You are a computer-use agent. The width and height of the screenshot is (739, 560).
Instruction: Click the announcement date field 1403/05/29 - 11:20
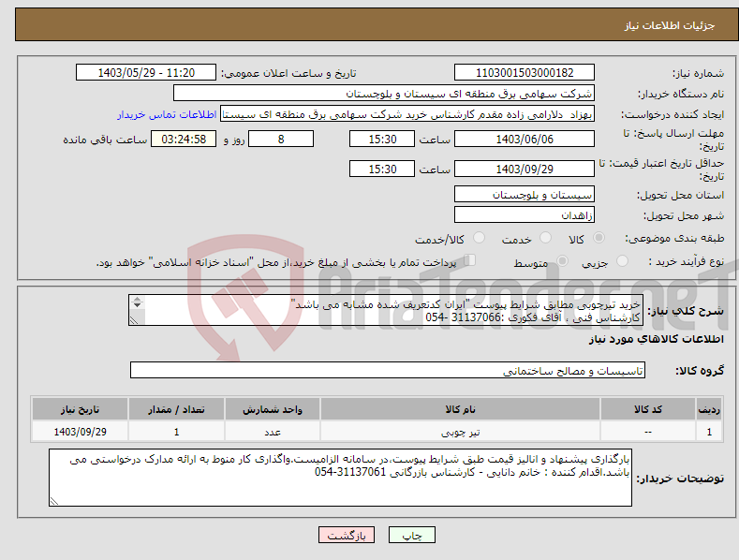(x=145, y=73)
